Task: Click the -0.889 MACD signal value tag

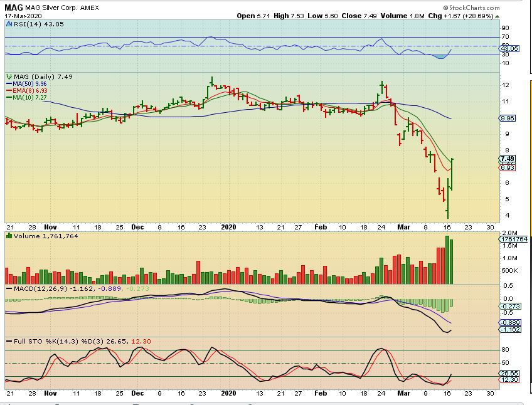Action: 510,323
